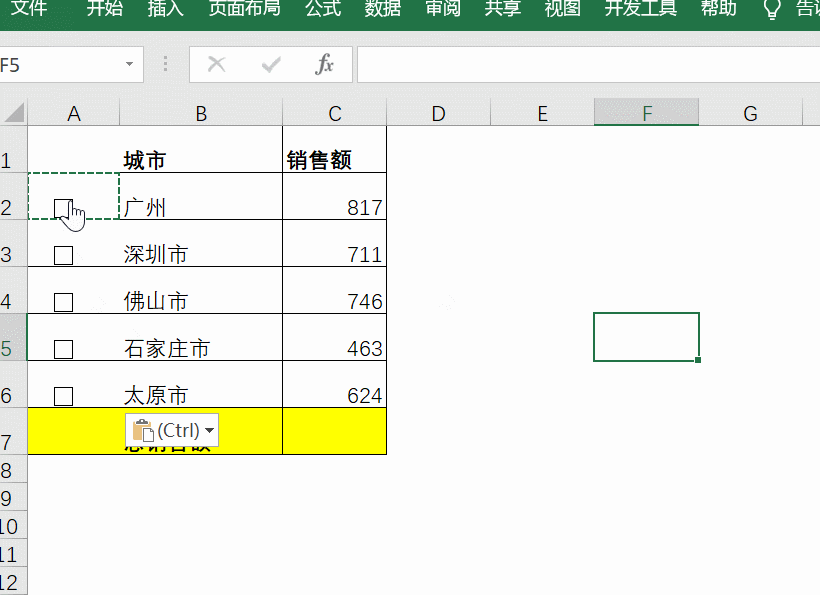Select the 视图 ribbon tab

click(x=563, y=8)
